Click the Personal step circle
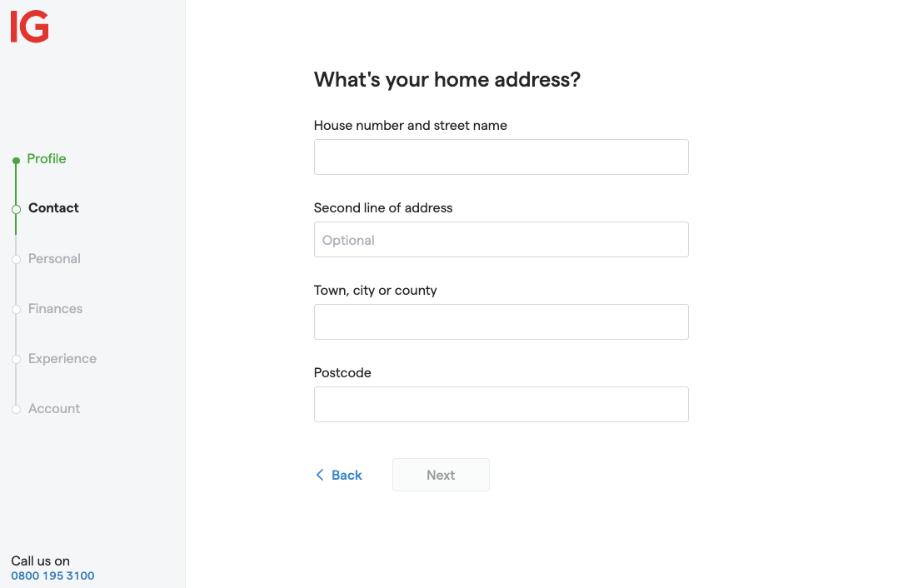 pos(17,259)
